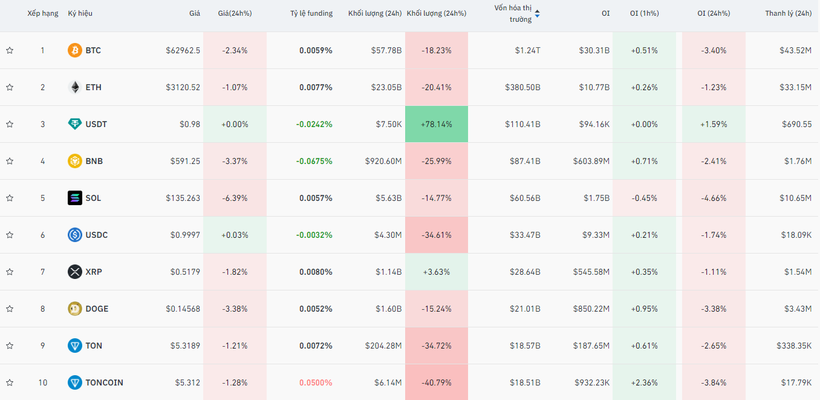The width and height of the screenshot is (820, 400).
Task: Favorite ETH with its star
Action: pos(9,87)
